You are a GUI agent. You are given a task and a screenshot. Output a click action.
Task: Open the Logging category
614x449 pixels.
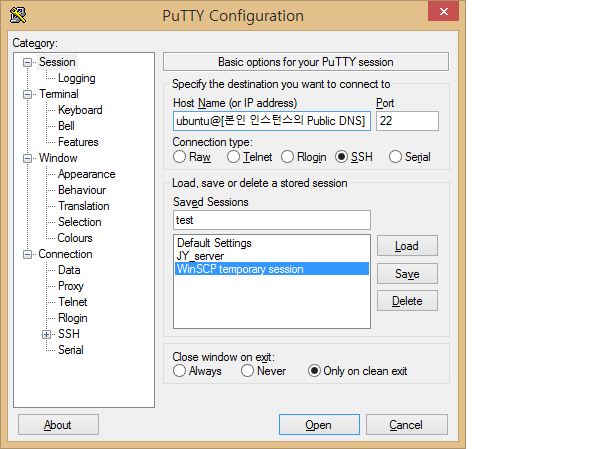(x=77, y=78)
